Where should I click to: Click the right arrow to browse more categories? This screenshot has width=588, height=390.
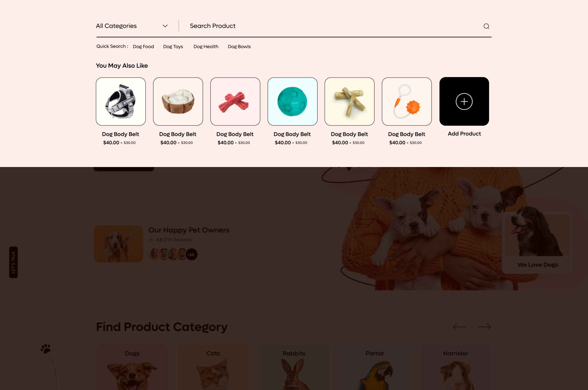tap(484, 327)
